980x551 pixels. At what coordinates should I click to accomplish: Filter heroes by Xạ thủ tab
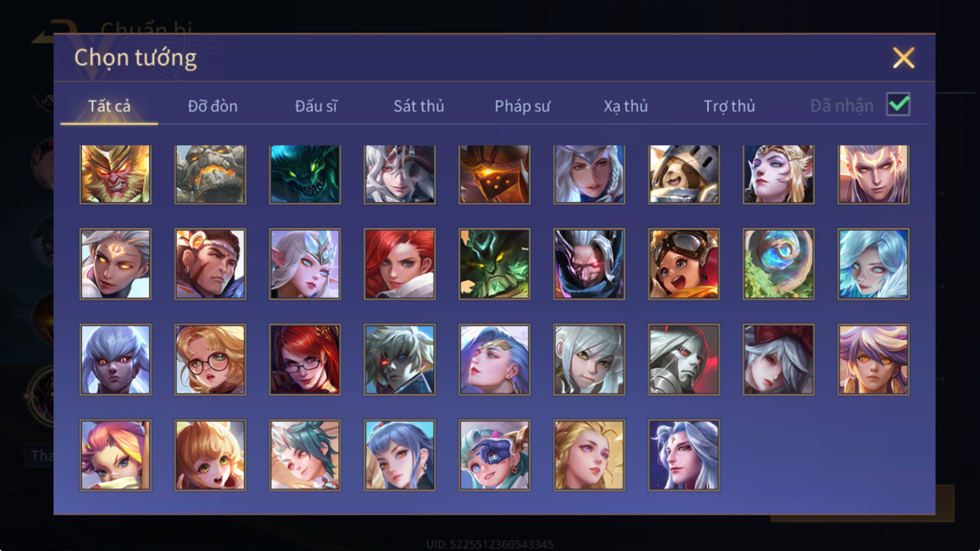click(x=625, y=106)
